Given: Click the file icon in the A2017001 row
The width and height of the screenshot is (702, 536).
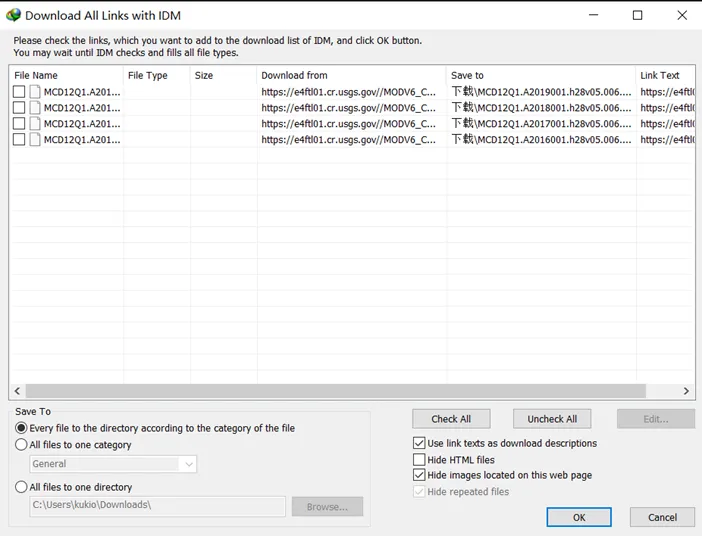Looking at the screenshot, I should [x=35, y=123].
